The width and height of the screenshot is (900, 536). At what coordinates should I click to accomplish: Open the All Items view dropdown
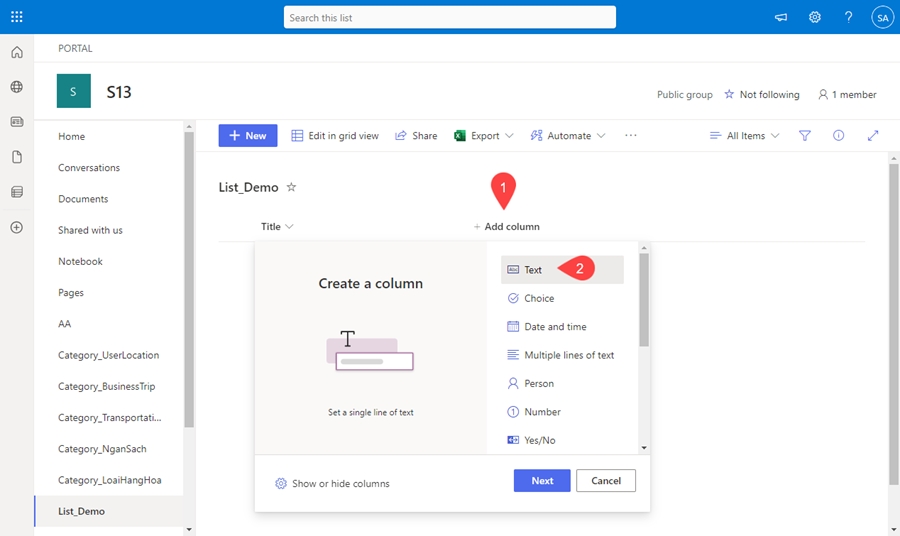tap(744, 136)
